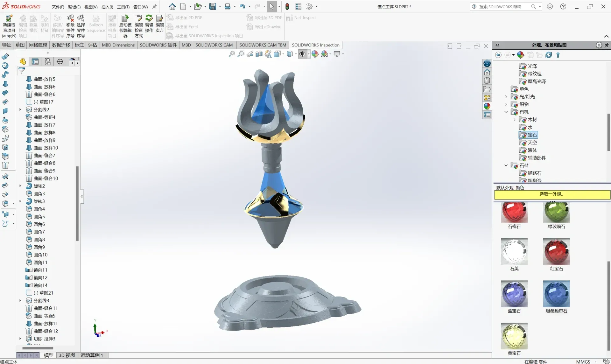Expand the 切除-拉伸3 feature node
This screenshot has width=611, height=364.
pyautogui.click(x=20, y=339)
